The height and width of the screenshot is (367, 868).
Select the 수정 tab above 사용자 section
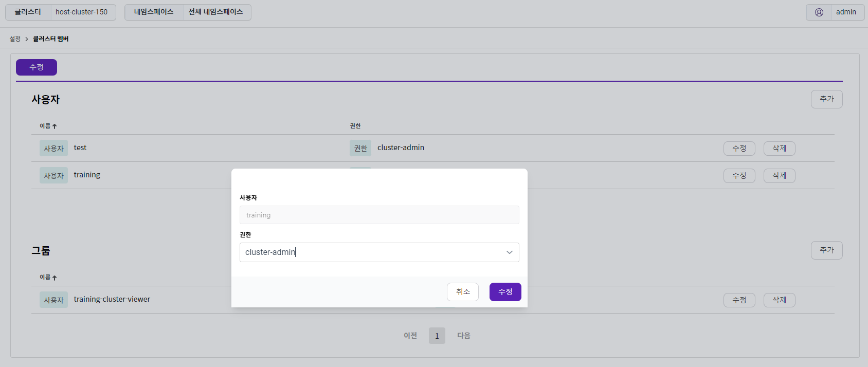click(37, 67)
